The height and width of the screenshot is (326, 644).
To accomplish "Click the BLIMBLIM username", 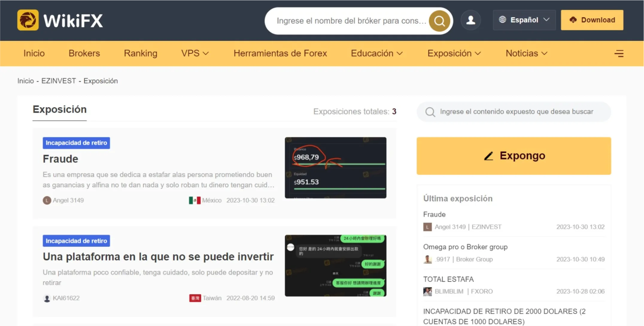I will (x=449, y=292).
